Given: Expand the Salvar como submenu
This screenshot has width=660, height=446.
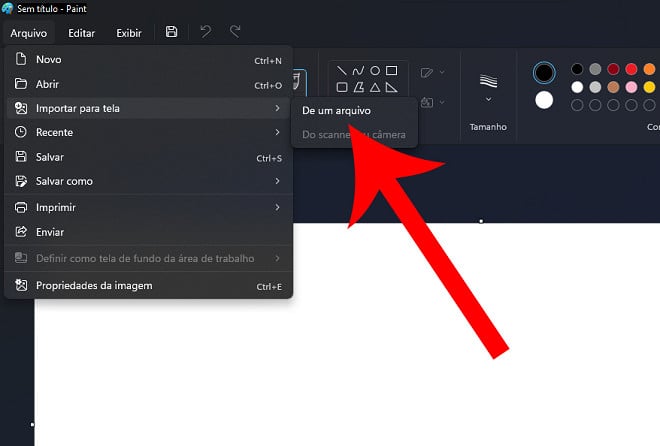Looking at the screenshot, I should (x=148, y=181).
